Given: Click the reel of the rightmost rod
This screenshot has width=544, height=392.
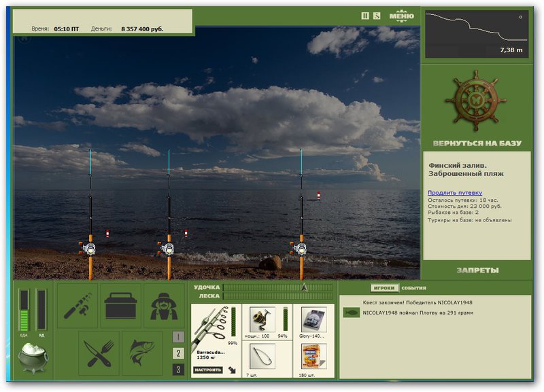Looking at the screenshot, I should coord(299,249).
